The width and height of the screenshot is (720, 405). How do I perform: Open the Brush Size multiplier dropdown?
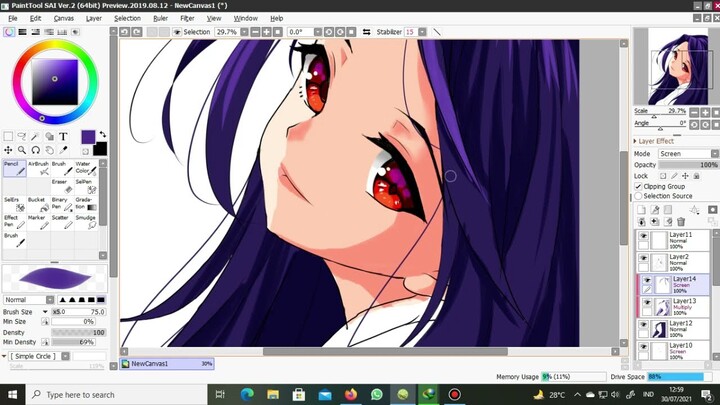point(45,312)
